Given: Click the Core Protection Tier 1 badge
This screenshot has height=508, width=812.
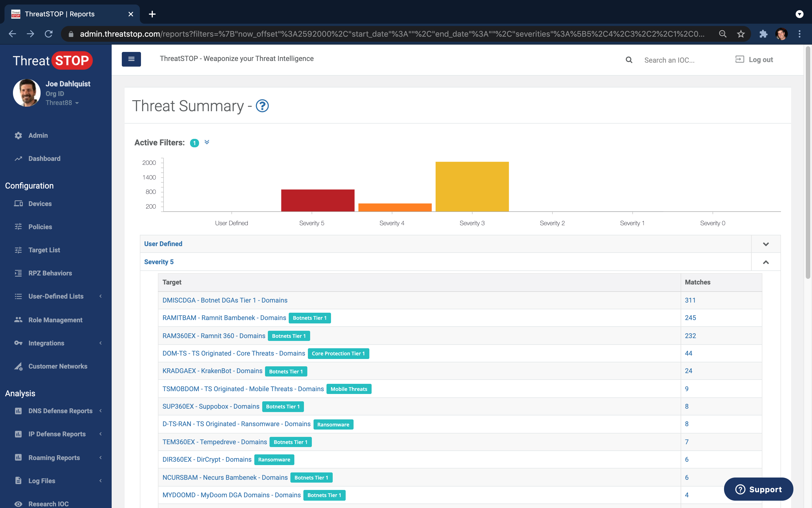Looking at the screenshot, I should tap(338, 353).
